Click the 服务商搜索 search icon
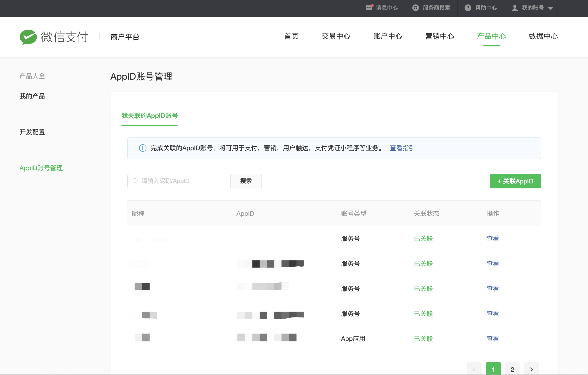 415,8
